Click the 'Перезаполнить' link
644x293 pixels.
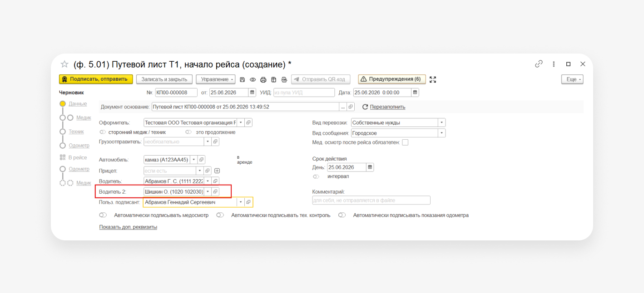387,107
